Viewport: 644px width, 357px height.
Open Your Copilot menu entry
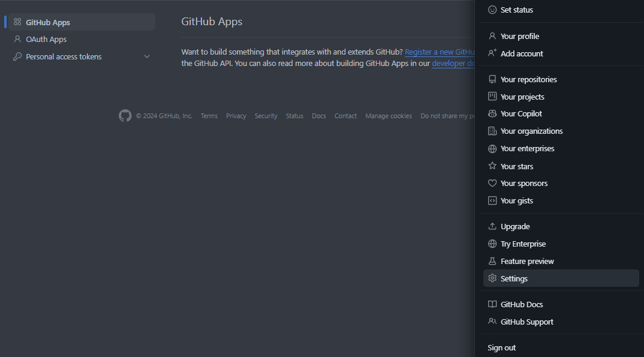point(561,114)
